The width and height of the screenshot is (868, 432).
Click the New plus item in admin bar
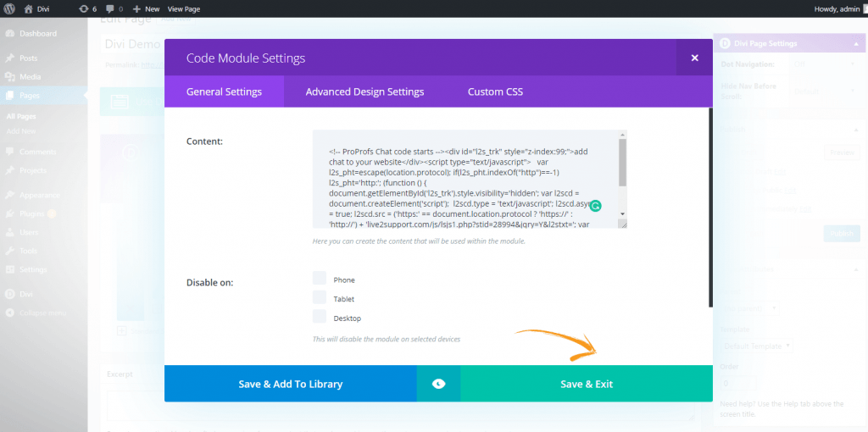pos(146,8)
